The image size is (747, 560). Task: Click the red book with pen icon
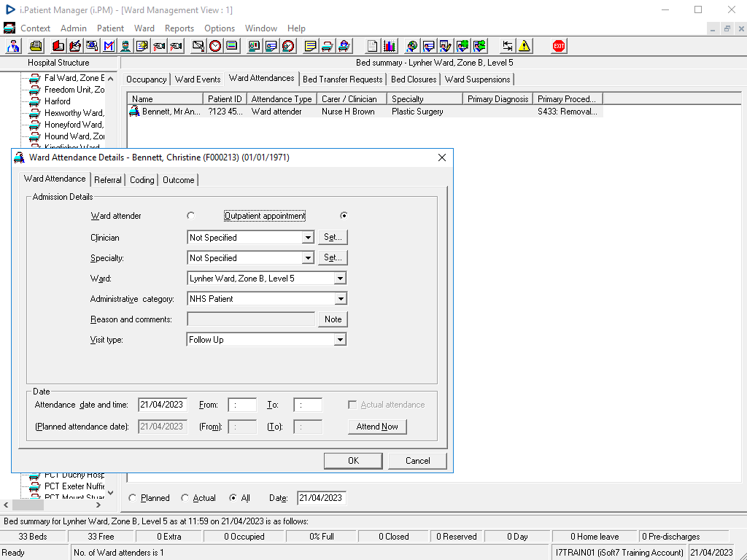(75, 46)
